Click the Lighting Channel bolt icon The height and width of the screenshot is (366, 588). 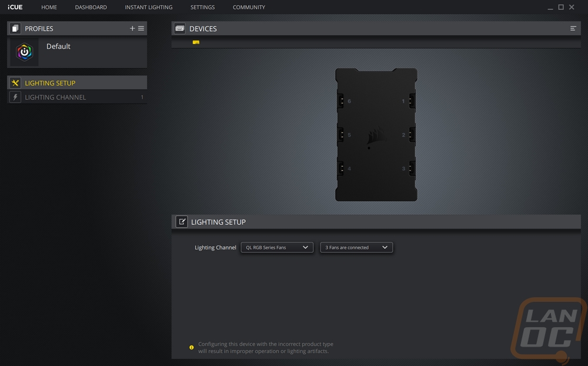15,97
